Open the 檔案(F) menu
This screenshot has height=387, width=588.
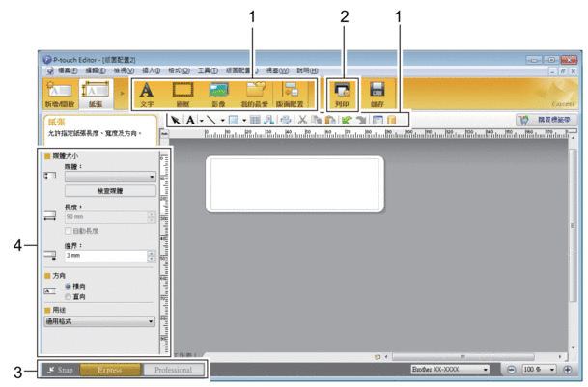pos(68,70)
